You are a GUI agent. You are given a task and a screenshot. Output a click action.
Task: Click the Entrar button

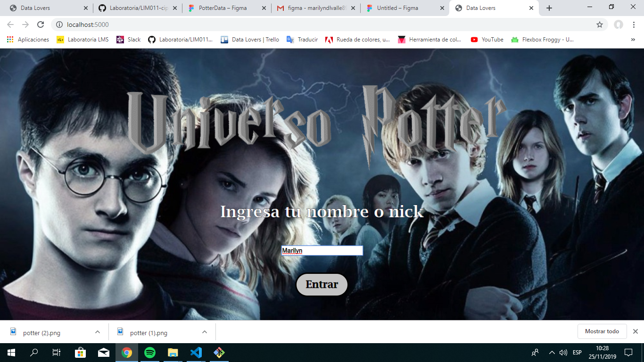(x=322, y=285)
